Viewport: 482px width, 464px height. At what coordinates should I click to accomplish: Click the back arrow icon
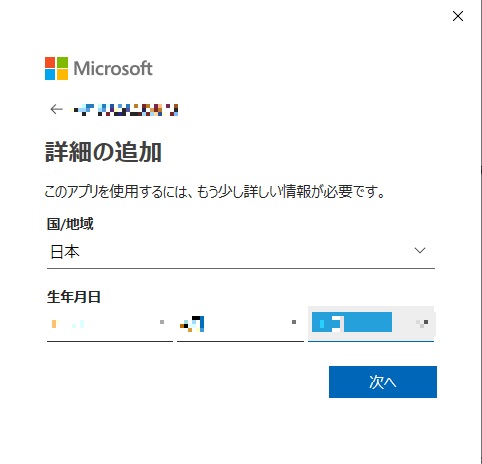click(x=57, y=109)
